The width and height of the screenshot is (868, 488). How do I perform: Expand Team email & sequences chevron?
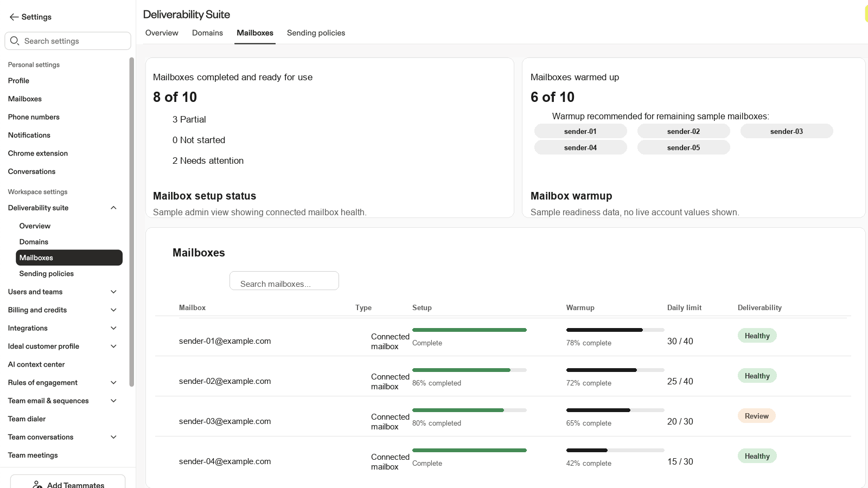click(113, 401)
